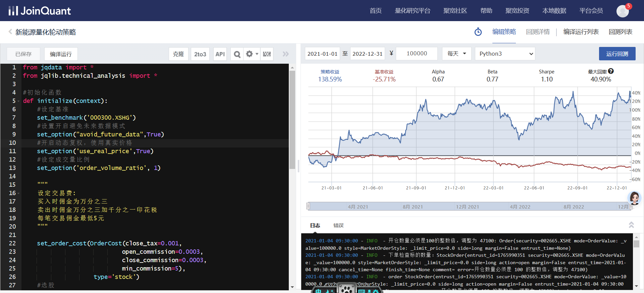Open 首页 in the top navigation
Screen dimensions: 644x293
376,11
